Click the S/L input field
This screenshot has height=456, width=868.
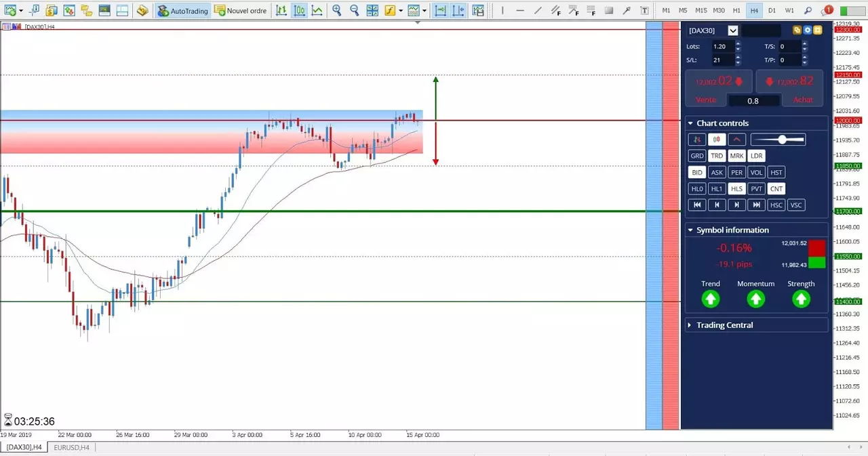[x=722, y=60]
